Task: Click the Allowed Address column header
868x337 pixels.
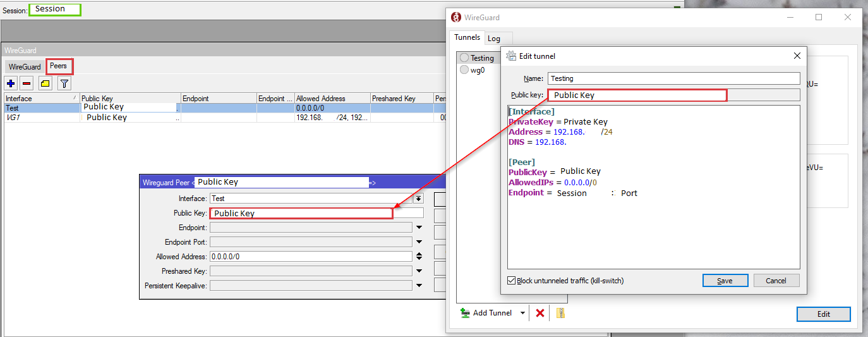Action: click(332, 99)
